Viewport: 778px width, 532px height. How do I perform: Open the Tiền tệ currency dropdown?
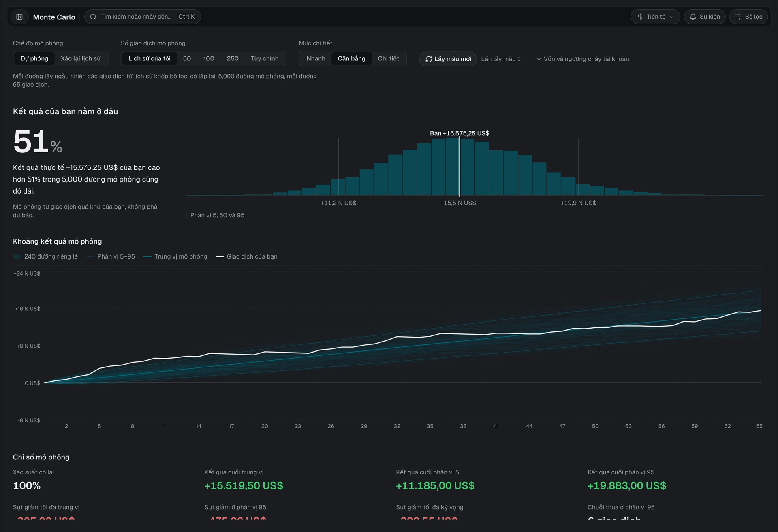pos(655,17)
